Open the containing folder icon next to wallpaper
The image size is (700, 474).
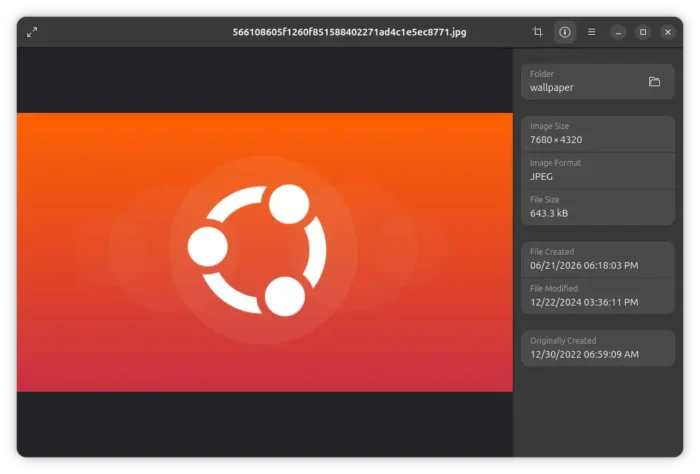coord(654,82)
